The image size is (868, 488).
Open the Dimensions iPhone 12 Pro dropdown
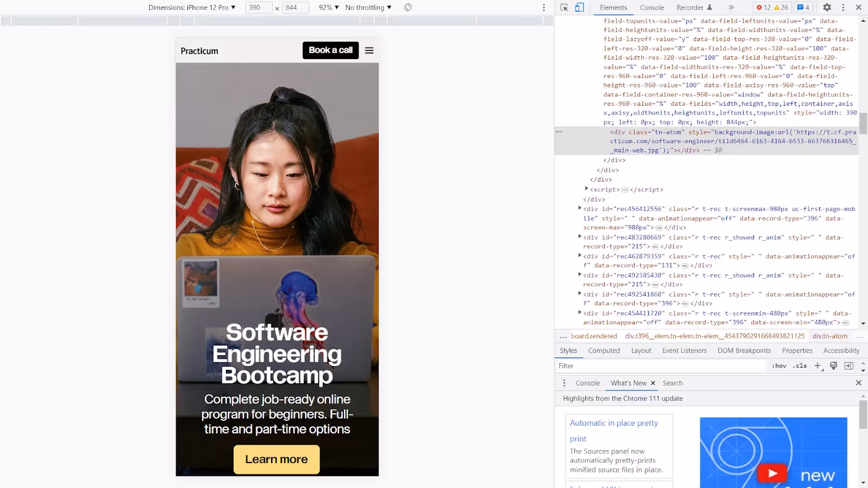[x=192, y=8]
